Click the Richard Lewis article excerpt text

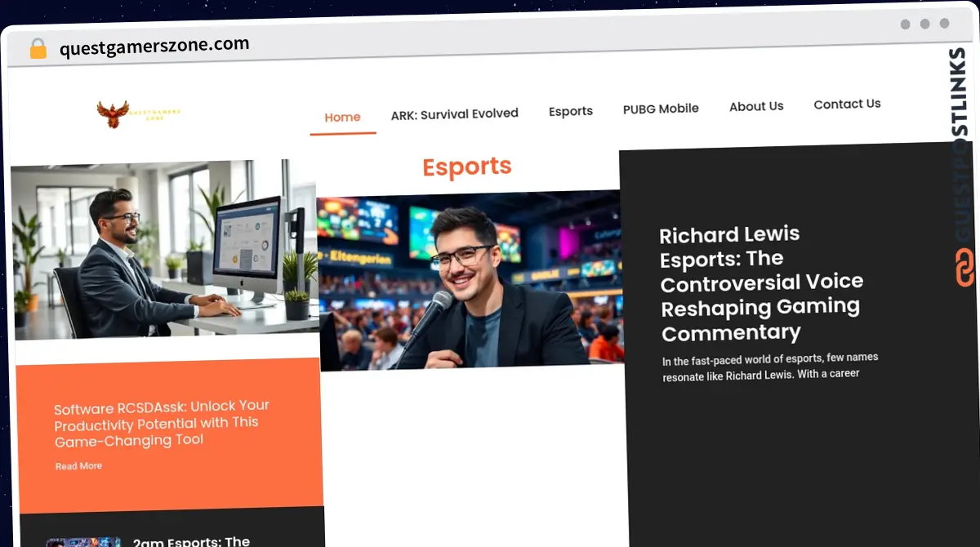770,367
